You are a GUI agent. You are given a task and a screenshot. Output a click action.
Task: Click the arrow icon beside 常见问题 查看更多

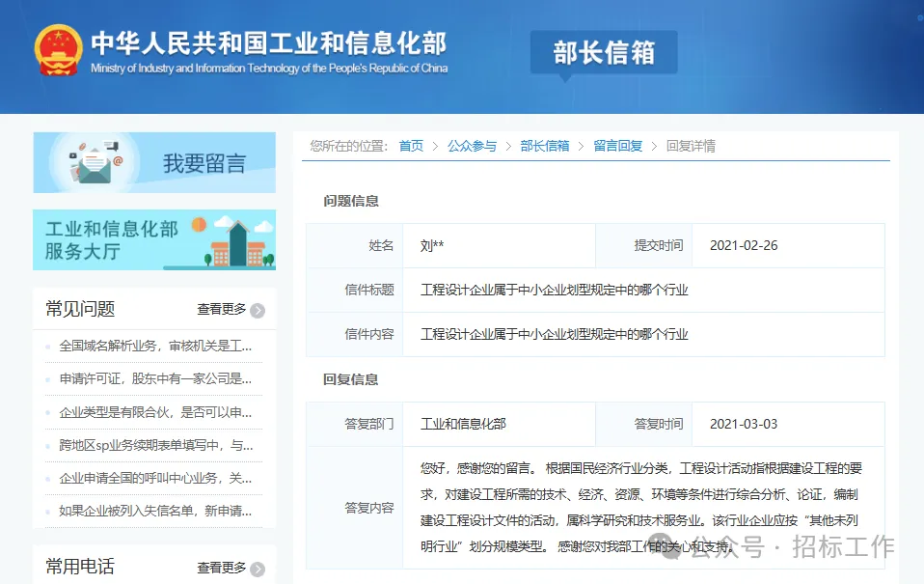[x=258, y=310]
